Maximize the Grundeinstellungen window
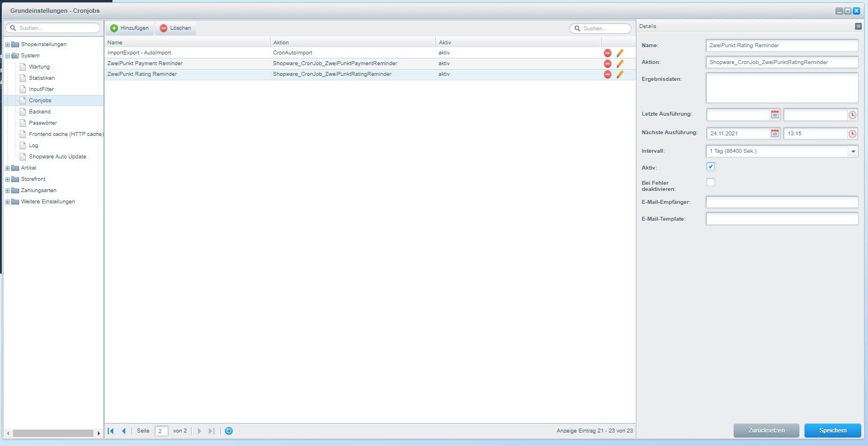The height and width of the screenshot is (446, 868). coord(848,11)
